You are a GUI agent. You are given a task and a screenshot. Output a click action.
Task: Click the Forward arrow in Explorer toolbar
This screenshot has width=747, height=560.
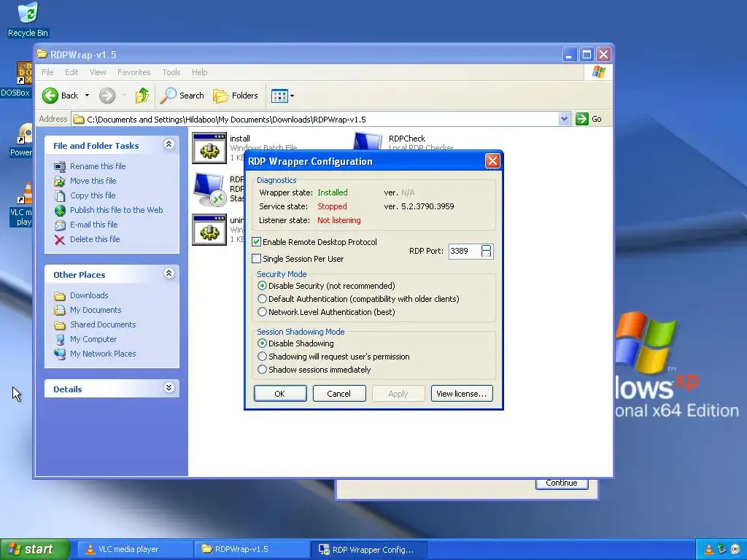pyautogui.click(x=107, y=96)
